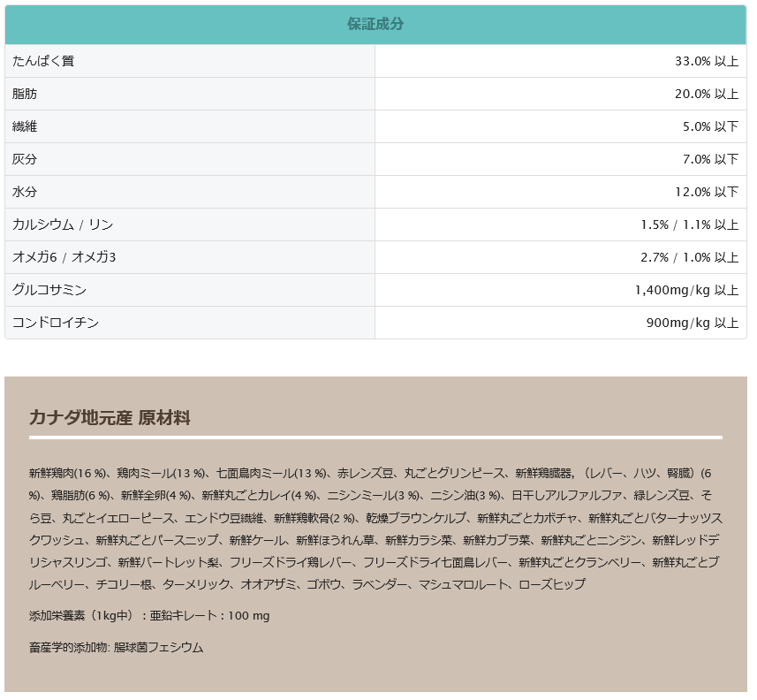Click the 新鮮鶏肉(16 %) ingredient text
This screenshot has height=700, width=757.
pyautogui.click(x=67, y=472)
